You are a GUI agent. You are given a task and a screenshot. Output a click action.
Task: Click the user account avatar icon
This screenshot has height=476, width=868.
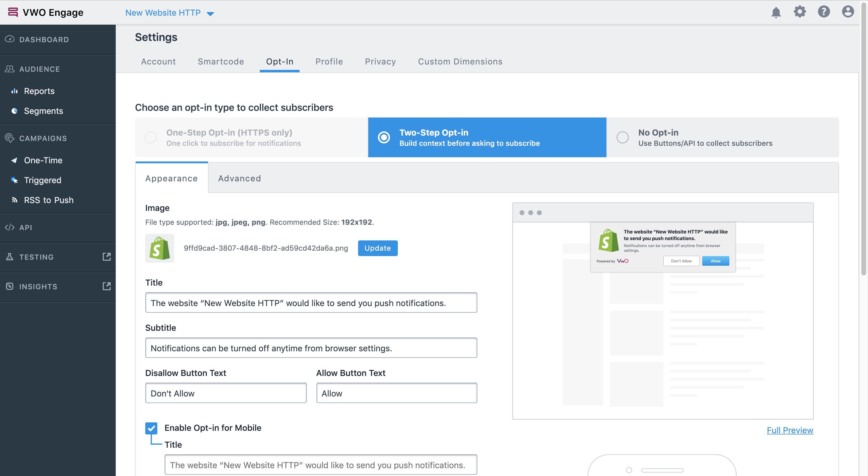(848, 12)
